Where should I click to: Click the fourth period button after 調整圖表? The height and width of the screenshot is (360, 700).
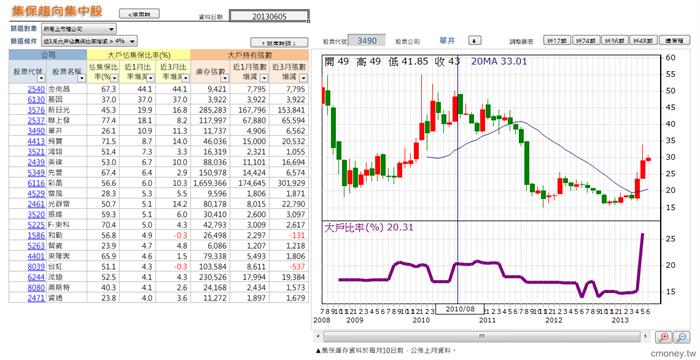(x=643, y=41)
